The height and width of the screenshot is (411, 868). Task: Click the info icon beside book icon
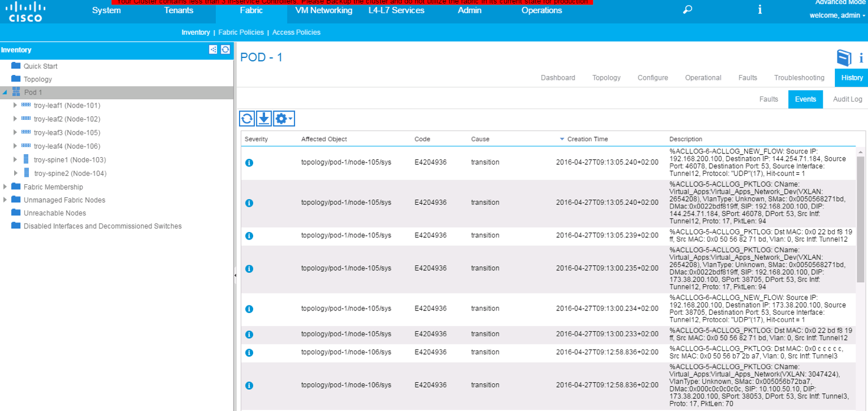861,58
